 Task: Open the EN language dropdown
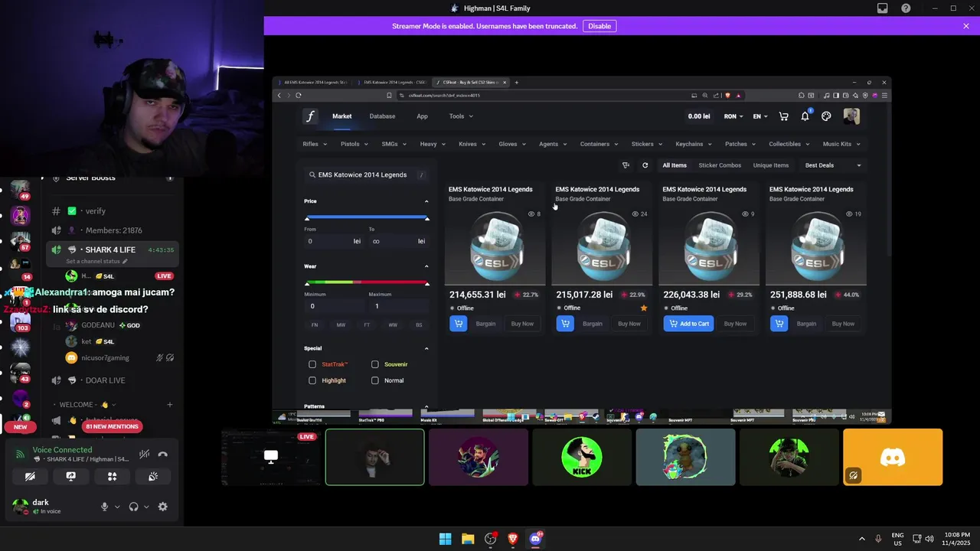760,116
